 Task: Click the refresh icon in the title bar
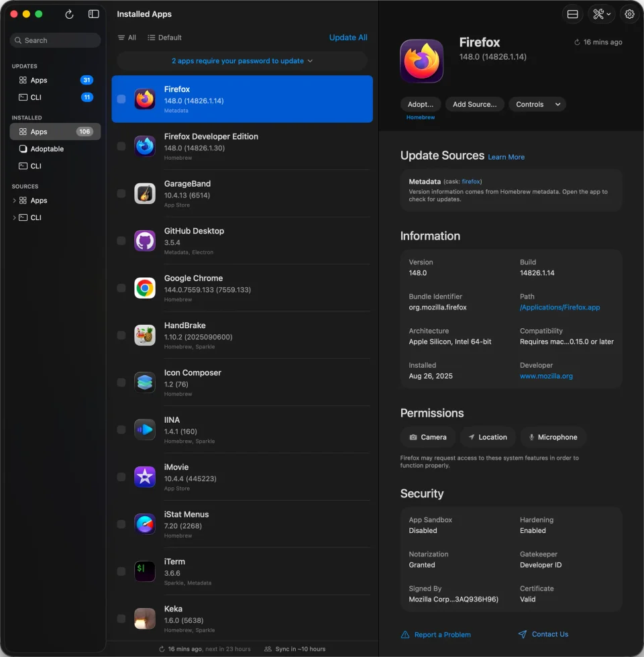coord(70,14)
